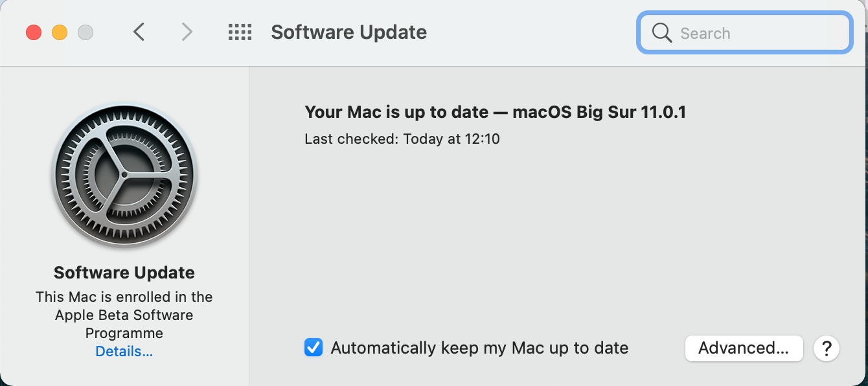Show all preferences with the grid icon
The width and height of the screenshot is (868, 386).
(240, 32)
